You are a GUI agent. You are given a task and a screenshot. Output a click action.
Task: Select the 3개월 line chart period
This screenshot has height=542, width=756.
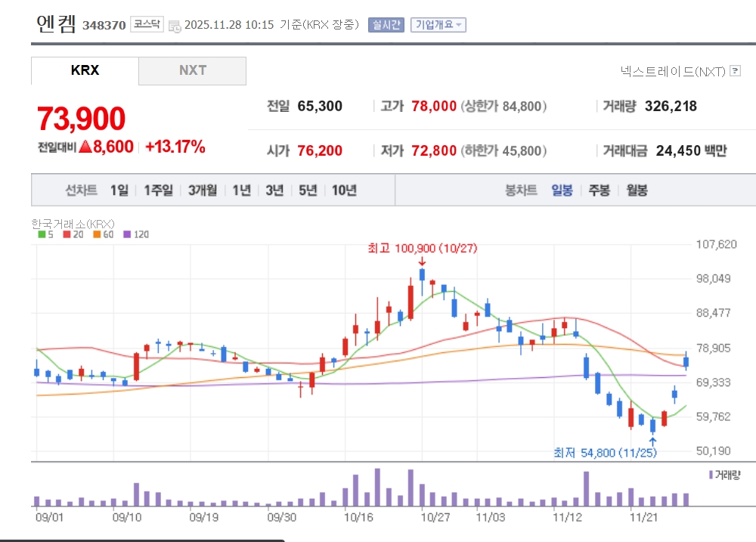pos(203,190)
